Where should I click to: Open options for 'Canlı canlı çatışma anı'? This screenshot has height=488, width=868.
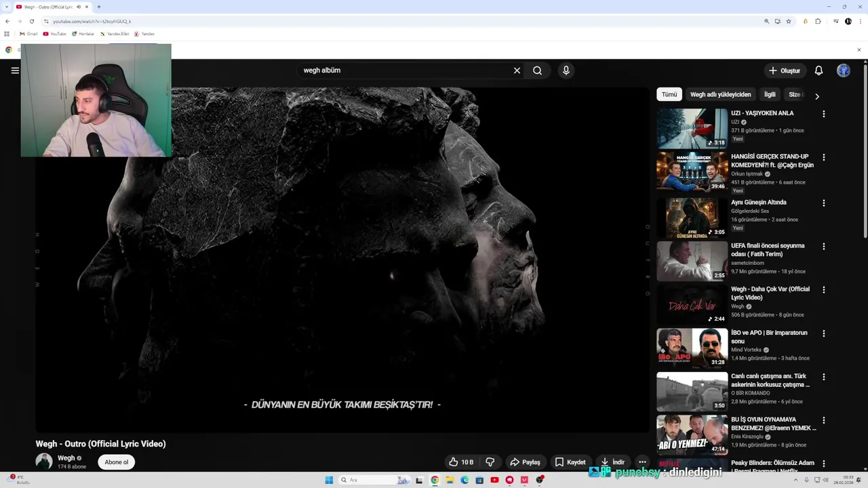tap(824, 377)
